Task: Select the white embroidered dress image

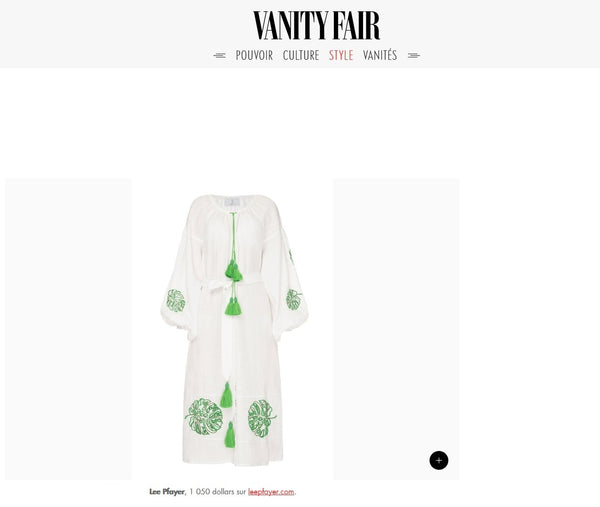Action: (233, 330)
